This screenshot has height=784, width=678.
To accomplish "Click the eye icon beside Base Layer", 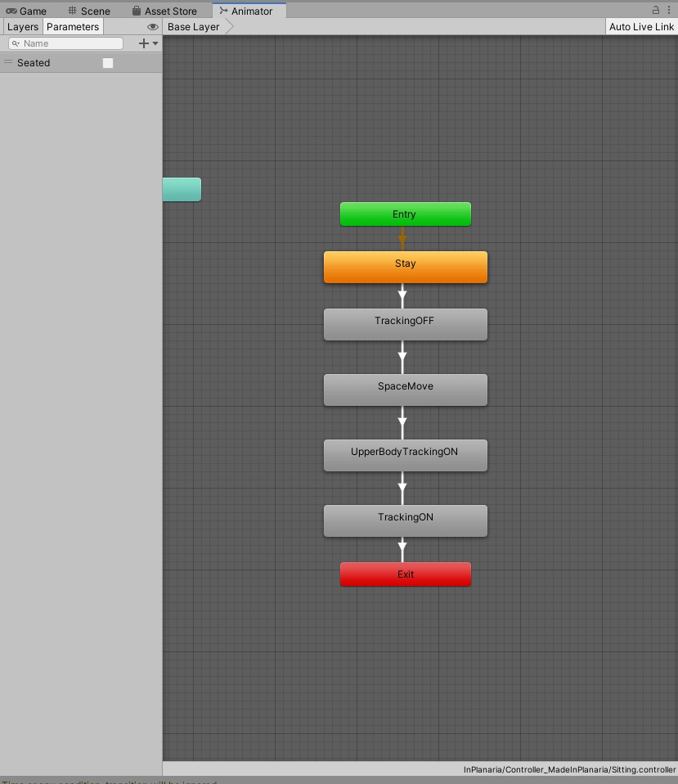I will click(153, 26).
